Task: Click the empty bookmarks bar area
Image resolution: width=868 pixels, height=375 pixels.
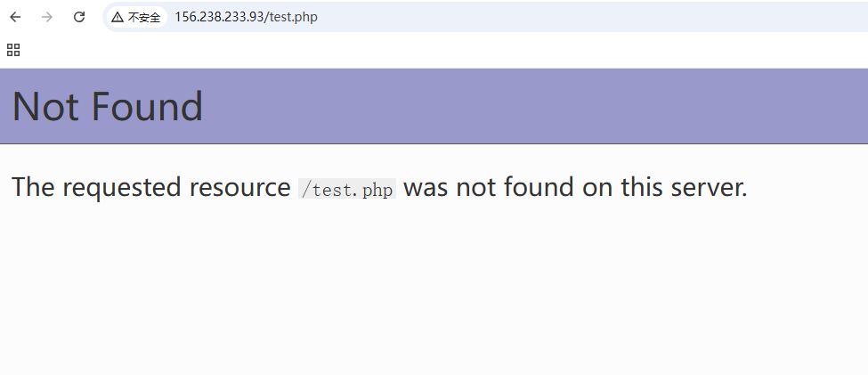Action: (x=445, y=50)
